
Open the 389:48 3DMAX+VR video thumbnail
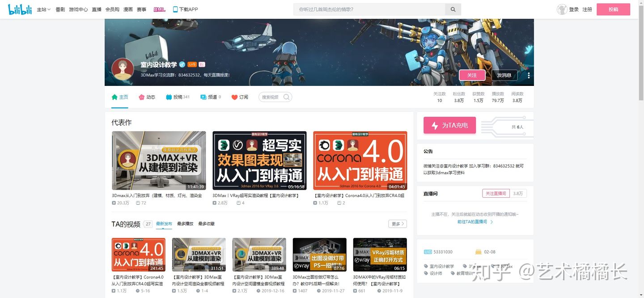[259, 255]
